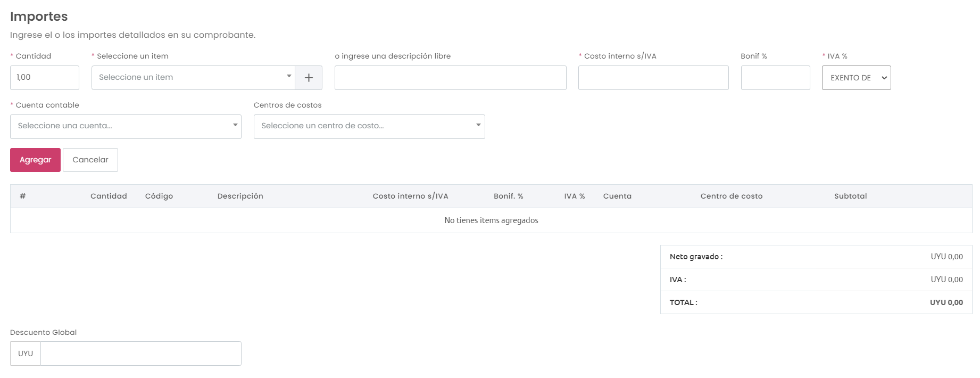Open the 'Seleccione una cuenta...' dropdown
Image resolution: width=980 pixels, height=378 pixels.
coord(126,127)
